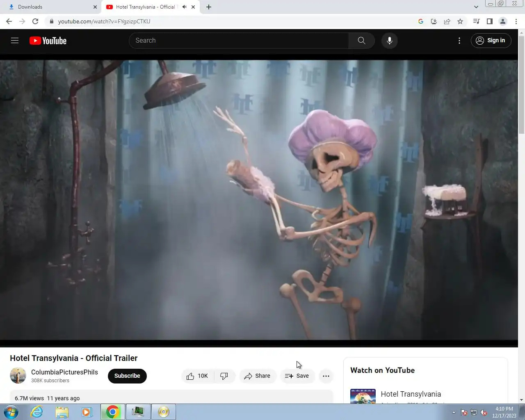This screenshot has width=525, height=420.
Task: Share the Hotel Transylvania trailer
Action: 258,376
